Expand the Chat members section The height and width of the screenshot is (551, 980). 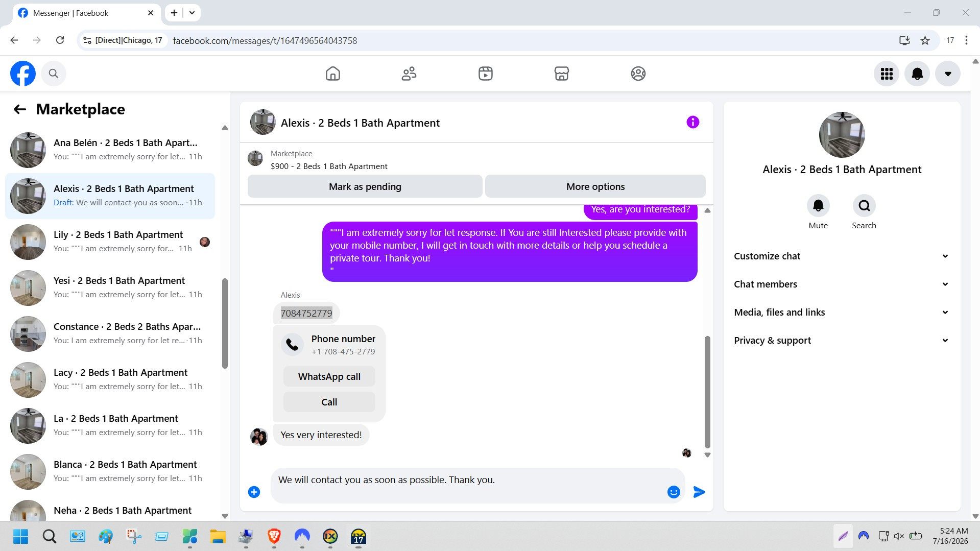click(x=842, y=284)
